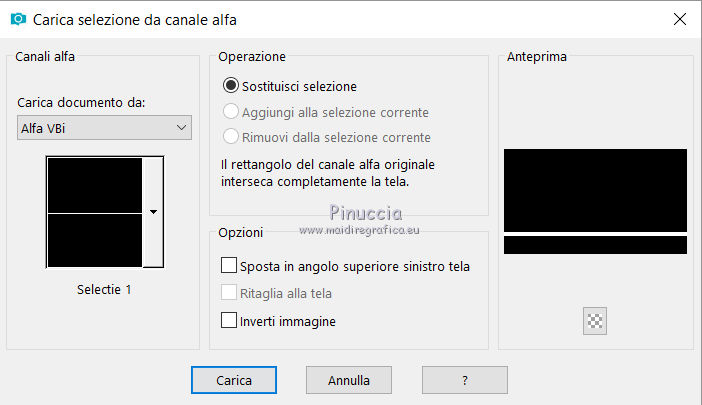Pick Rimuovi dalla selezione corrente option
702x405 pixels.
[232, 137]
